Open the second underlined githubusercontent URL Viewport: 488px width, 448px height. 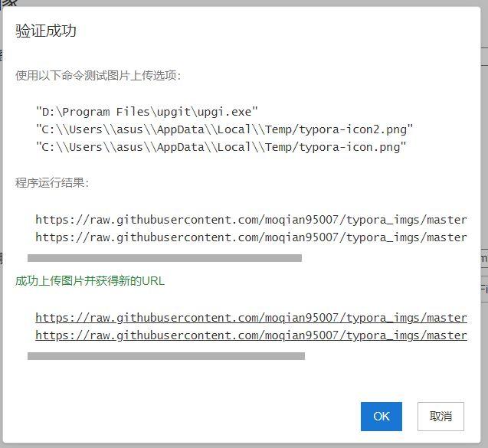[x=251, y=335]
